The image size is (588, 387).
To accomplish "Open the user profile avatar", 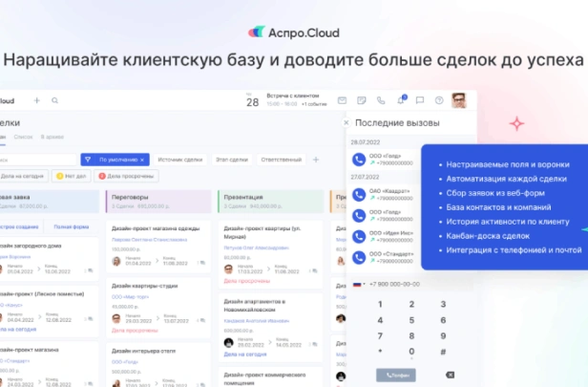I will 459,100.
